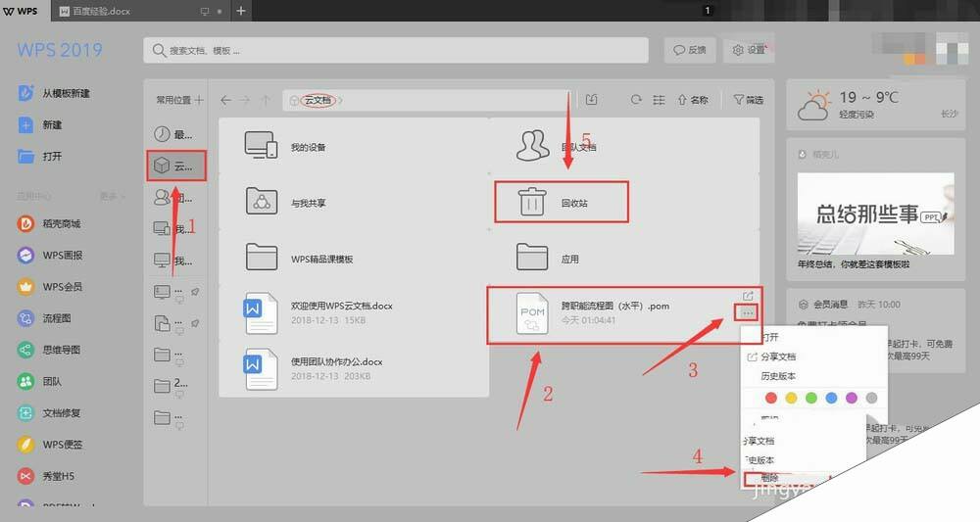Screen dimensions: 980x522
Task: Refresh the cloud document list
Action: pos(636,100)
